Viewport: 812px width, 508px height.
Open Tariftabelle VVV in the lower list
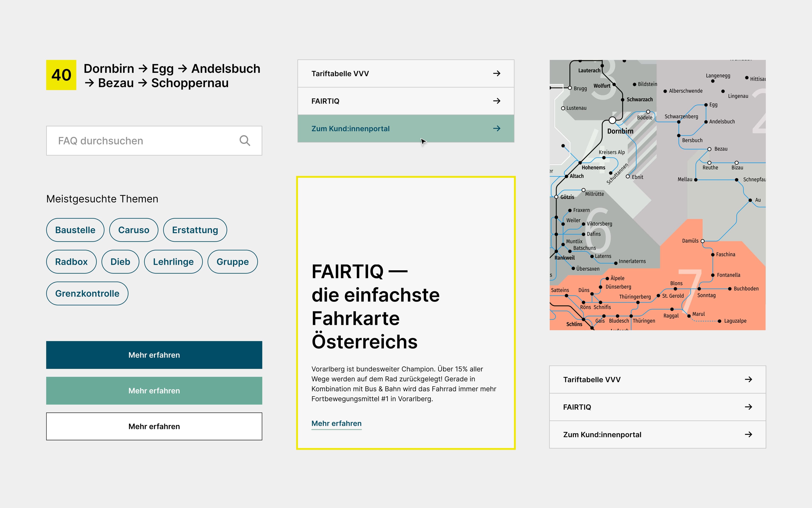pyautogui.click(x=657, y=379)
